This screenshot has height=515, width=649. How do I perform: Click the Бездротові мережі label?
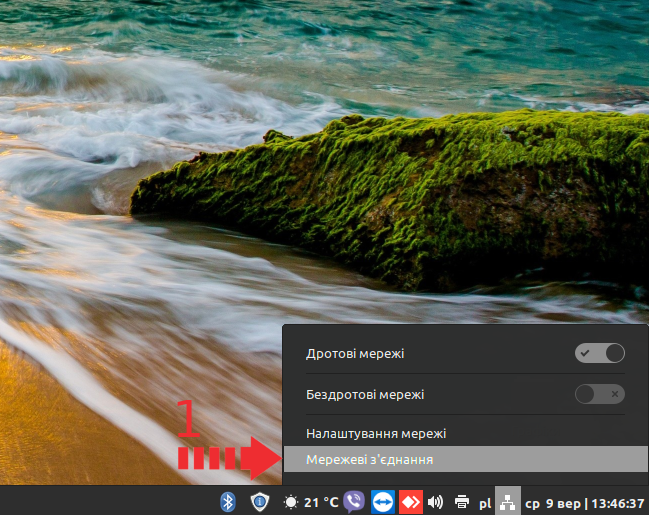pos(365,395)
